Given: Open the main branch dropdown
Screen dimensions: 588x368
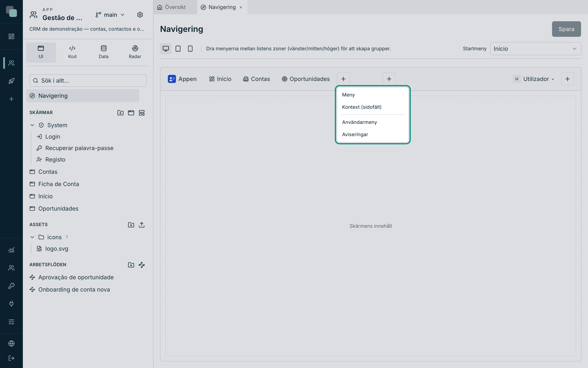Looking at the screenshot, I should point(110,15).
